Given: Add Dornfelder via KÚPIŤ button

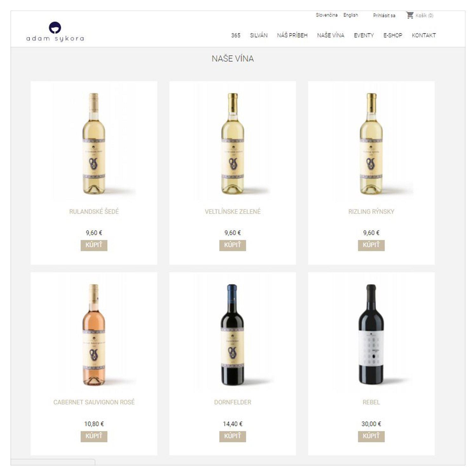Looking at the screenshot, I should (x=233, y=436).
